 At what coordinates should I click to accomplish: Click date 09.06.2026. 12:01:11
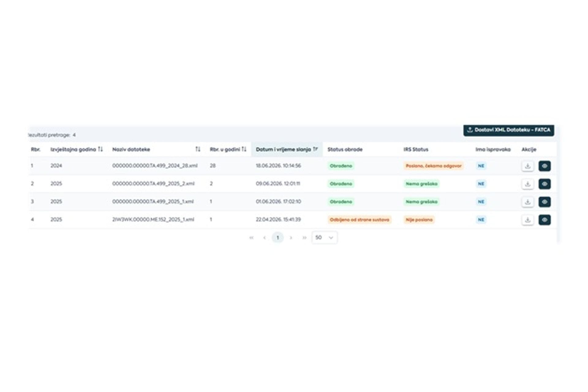pyautogui.click(x=278, y=183)
